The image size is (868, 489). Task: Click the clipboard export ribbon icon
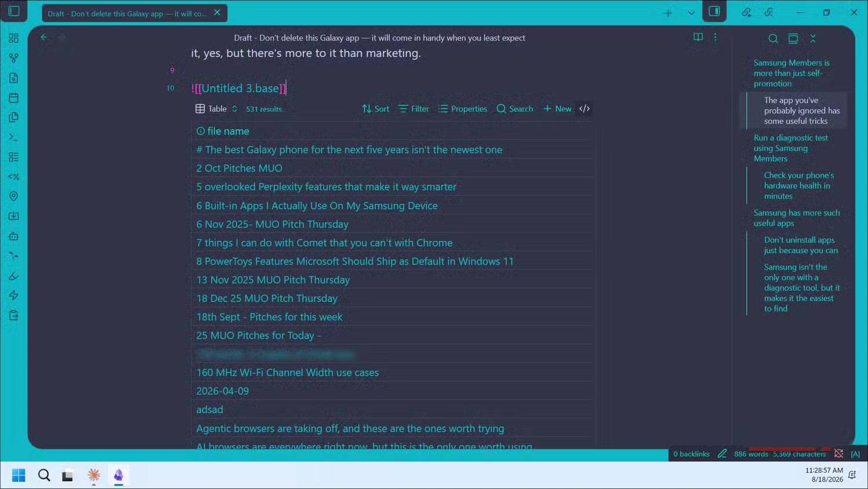pyautogui.click(x=14, y=315)
